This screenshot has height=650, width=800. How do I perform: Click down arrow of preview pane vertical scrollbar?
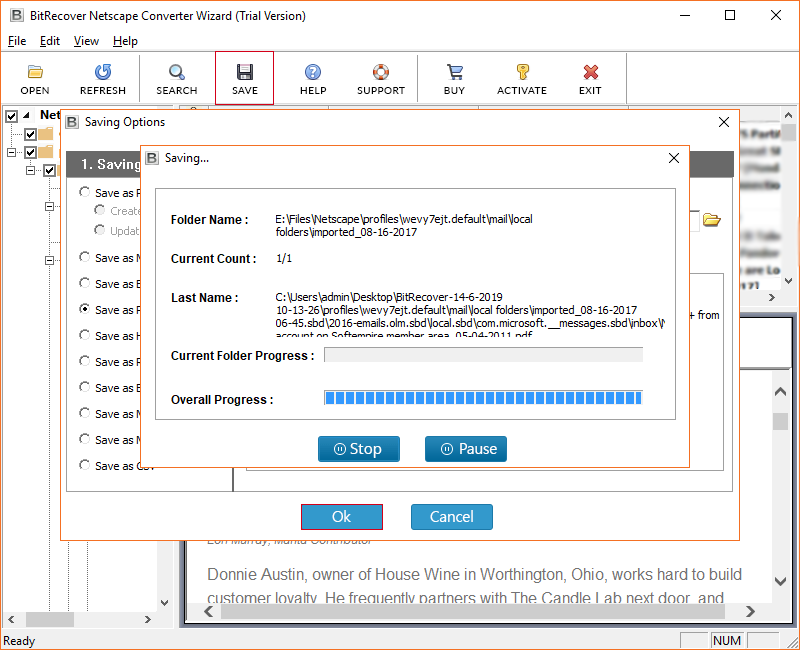click(x=780, y=581)
